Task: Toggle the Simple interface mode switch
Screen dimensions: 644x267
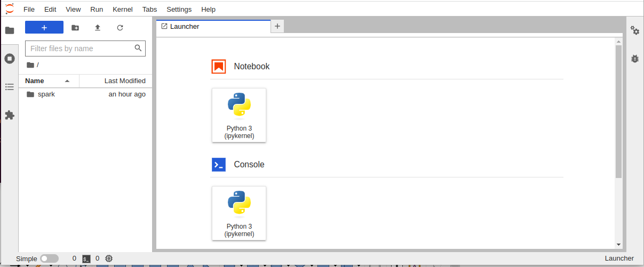Action: tap(49, 258)
